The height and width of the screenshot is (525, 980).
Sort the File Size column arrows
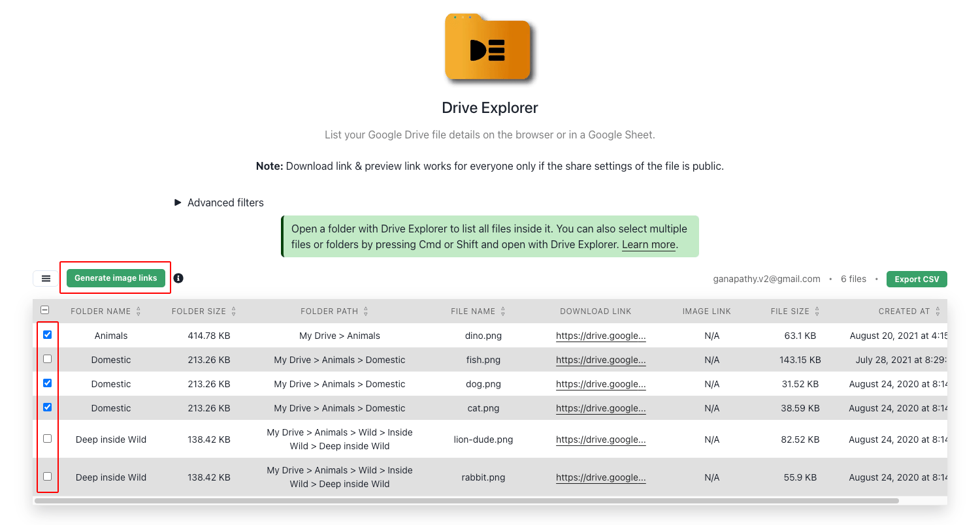(817, 311)
